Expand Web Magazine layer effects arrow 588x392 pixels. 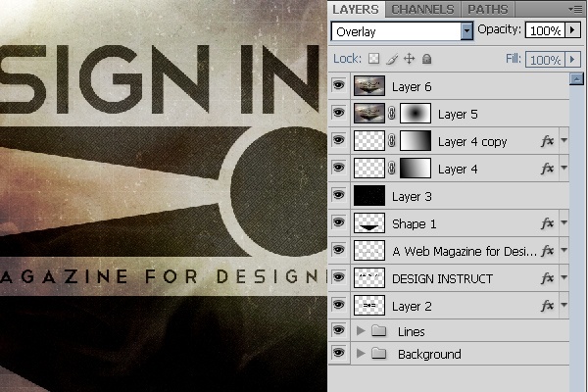tap(564, 250)
